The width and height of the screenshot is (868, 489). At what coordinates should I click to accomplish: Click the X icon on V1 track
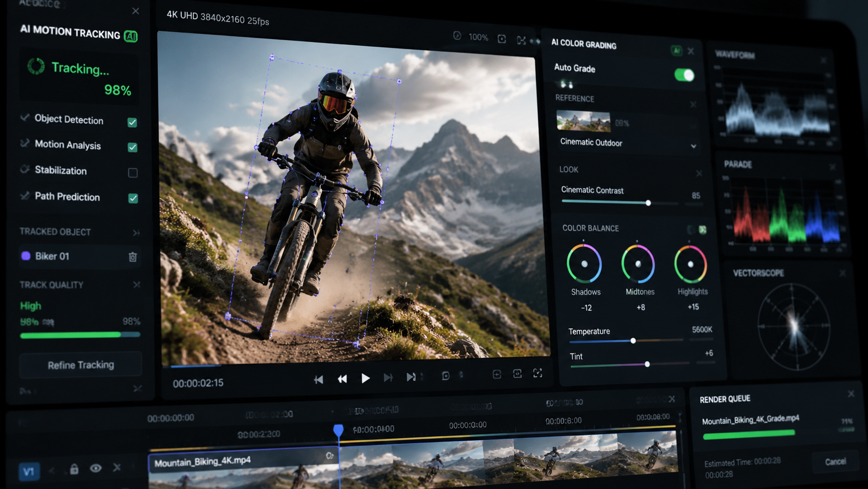pos(117,468)
